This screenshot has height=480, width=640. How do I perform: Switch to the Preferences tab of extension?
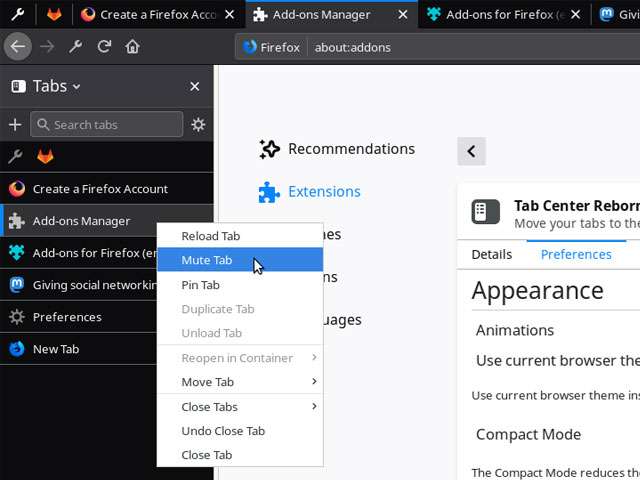pos(576,255)
